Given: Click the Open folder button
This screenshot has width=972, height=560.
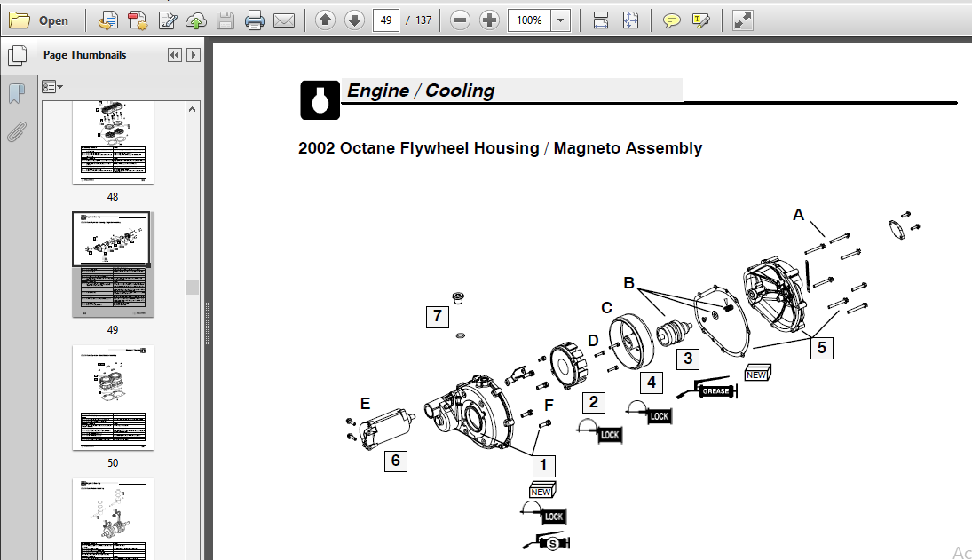Looking at the screenshot, I should [x=38, y=20].
